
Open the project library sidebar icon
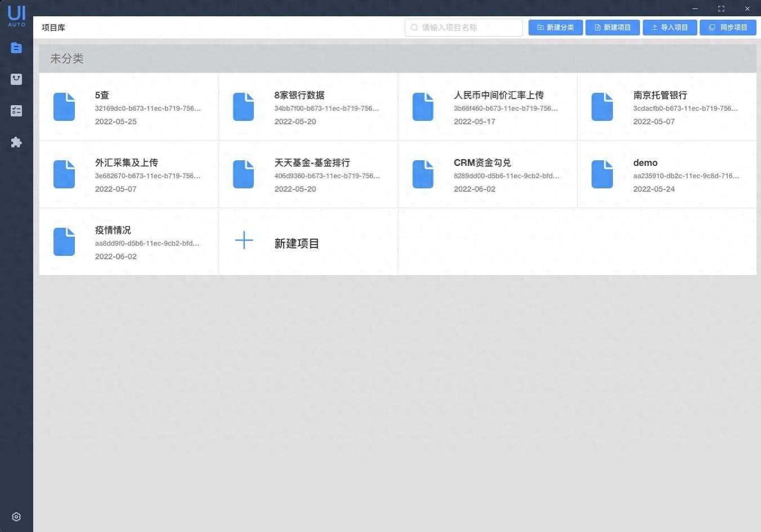16,48
